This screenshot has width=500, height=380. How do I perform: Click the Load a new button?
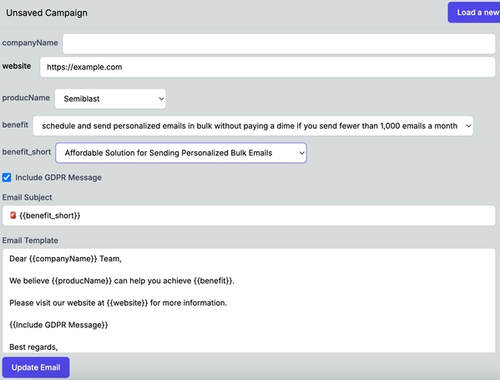click(x=474, y=13)
